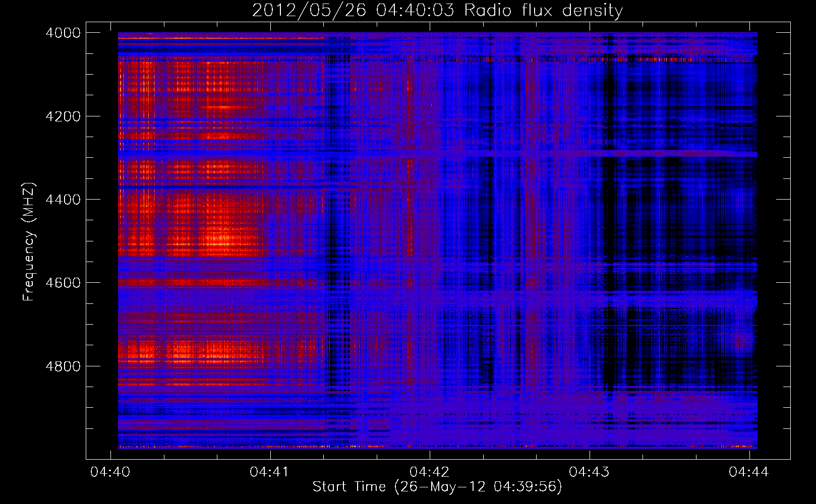Click the 04:44 time tick label
This screenshot has width=816, height=504.
(x=749, y=472)
